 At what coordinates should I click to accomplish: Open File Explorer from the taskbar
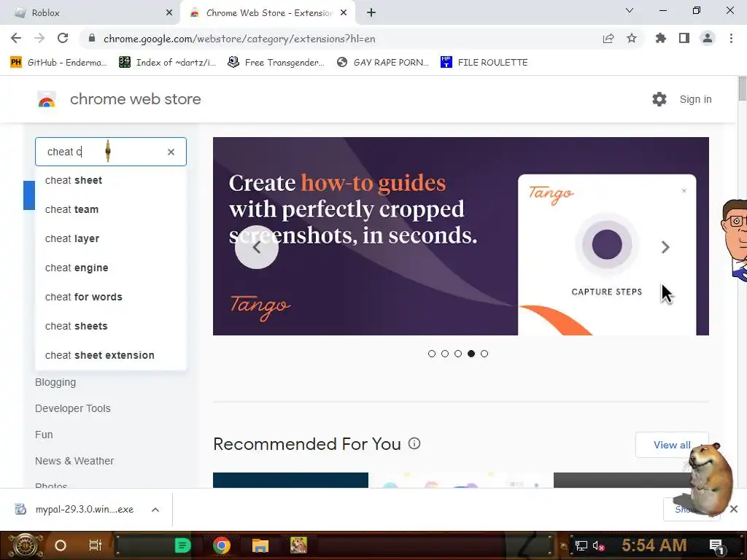pos(260,545)
